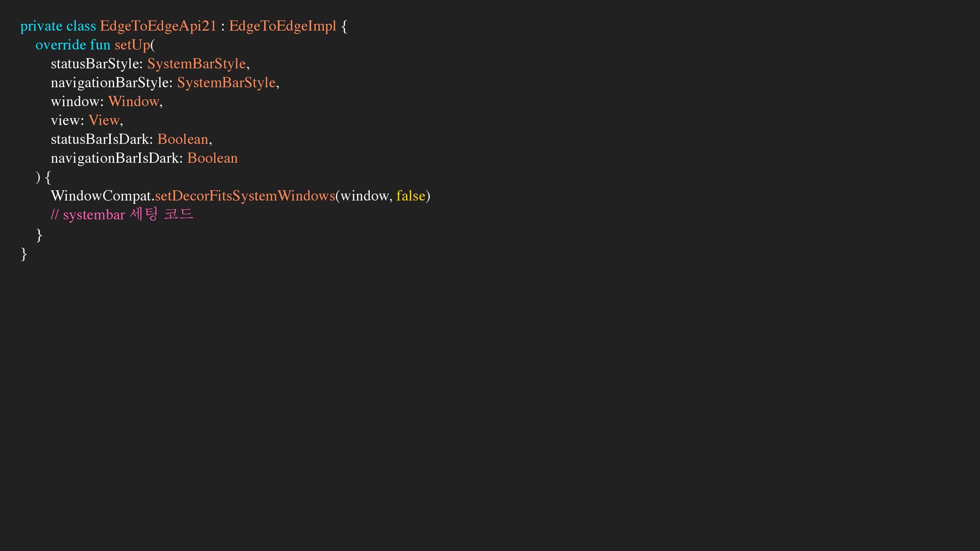Click SystemBarStyle type on statusBarStyle line
This screenshot has width=980, height=551.
(197, 64)
